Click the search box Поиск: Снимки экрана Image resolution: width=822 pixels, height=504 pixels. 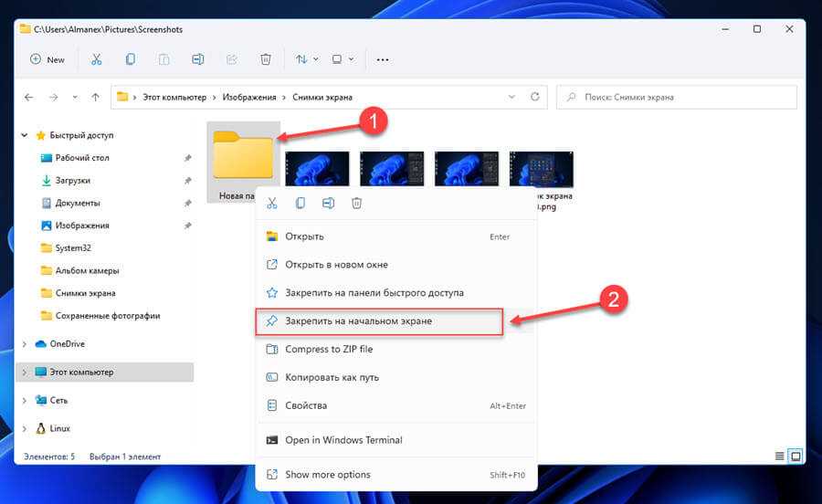click(676, 97)
